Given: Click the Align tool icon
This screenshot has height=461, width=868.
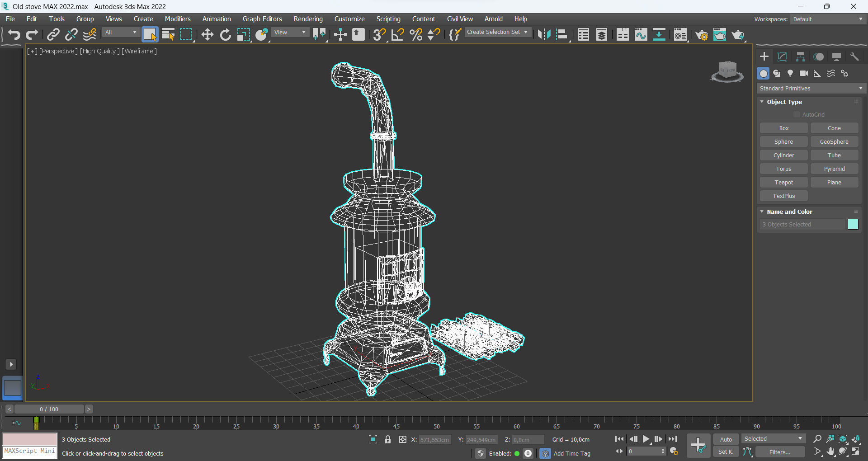Looking at the screenshot, I should (562, 34).
